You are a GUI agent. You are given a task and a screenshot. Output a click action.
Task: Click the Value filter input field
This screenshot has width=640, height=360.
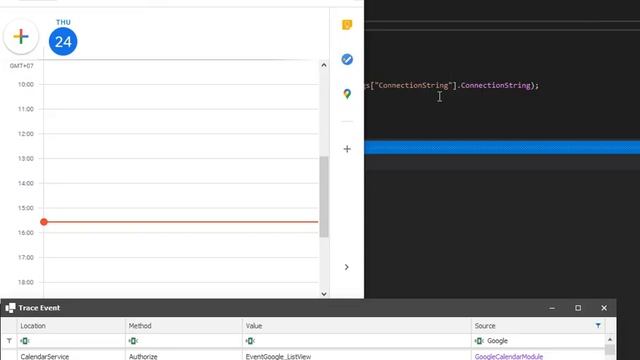pos(357,341)
